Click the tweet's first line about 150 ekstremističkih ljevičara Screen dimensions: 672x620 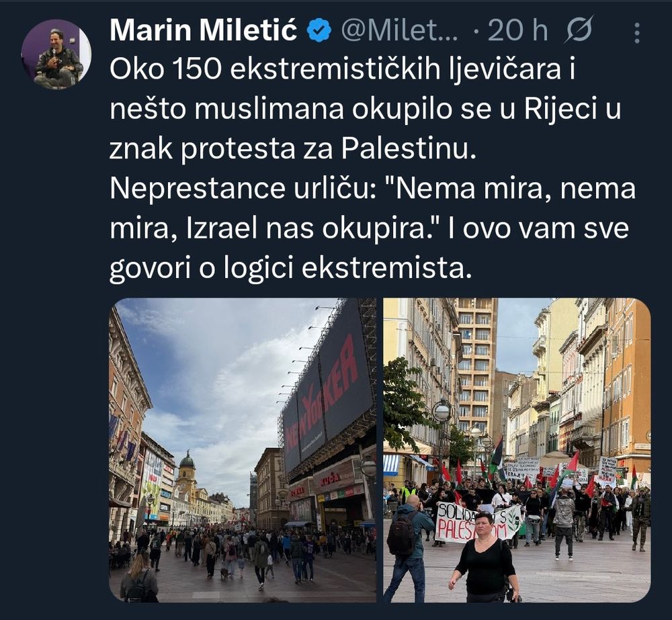[342, 69]
